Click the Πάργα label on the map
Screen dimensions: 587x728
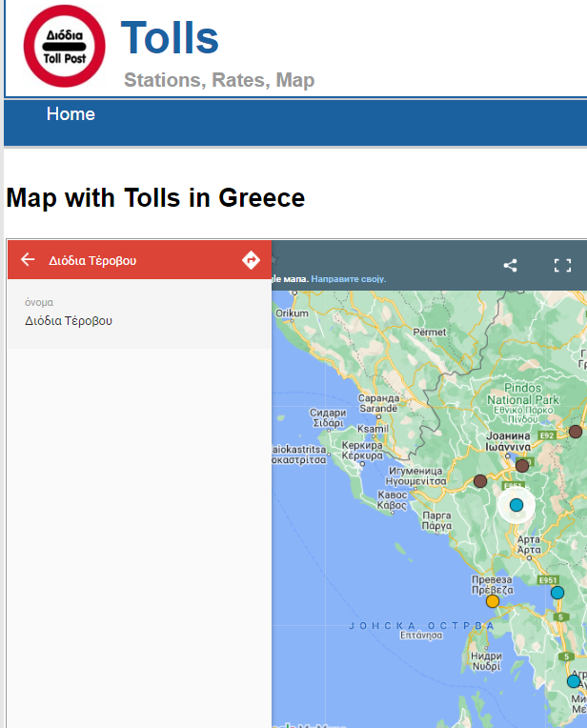436,526
